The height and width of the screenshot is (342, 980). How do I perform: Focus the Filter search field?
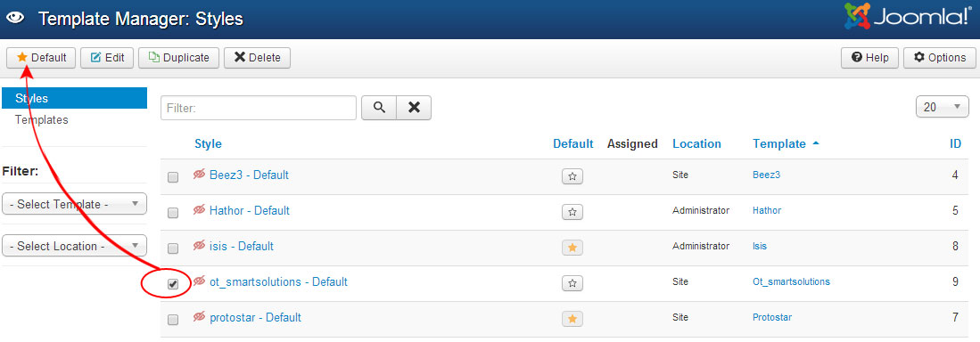click(258, 108)
